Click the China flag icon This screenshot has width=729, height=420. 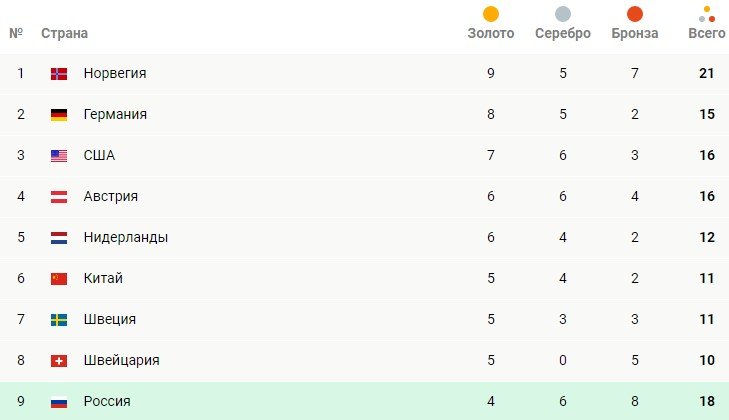click(59, 279)
